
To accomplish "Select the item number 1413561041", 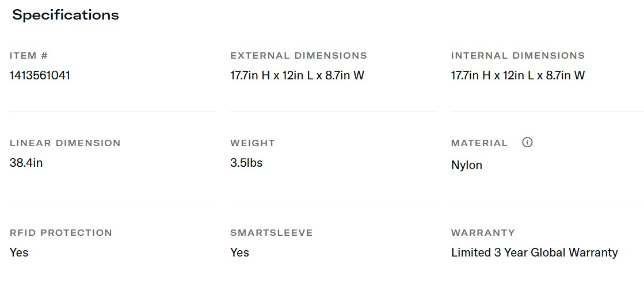I will pos(40,75).
